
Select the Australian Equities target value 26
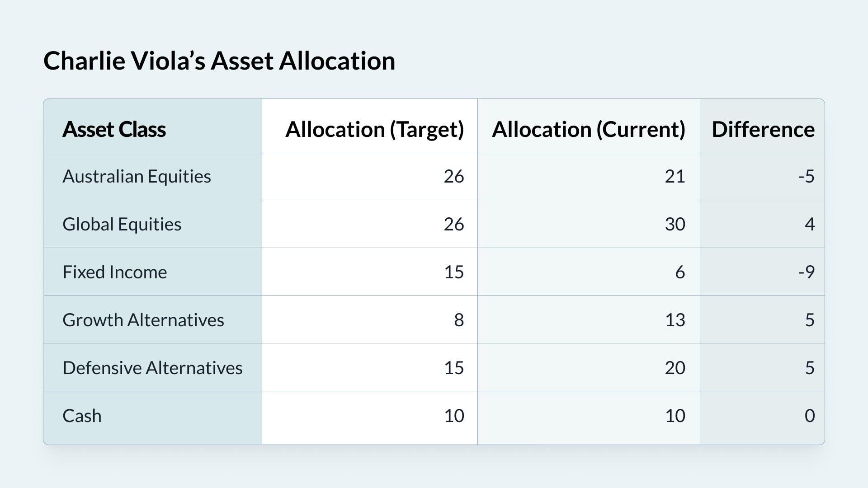point(453,176)
